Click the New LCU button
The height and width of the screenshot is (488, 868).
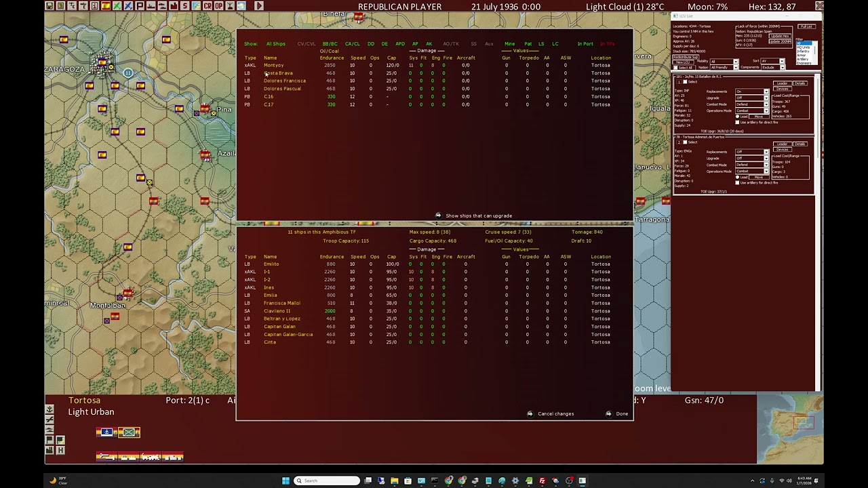coord(683,62)
